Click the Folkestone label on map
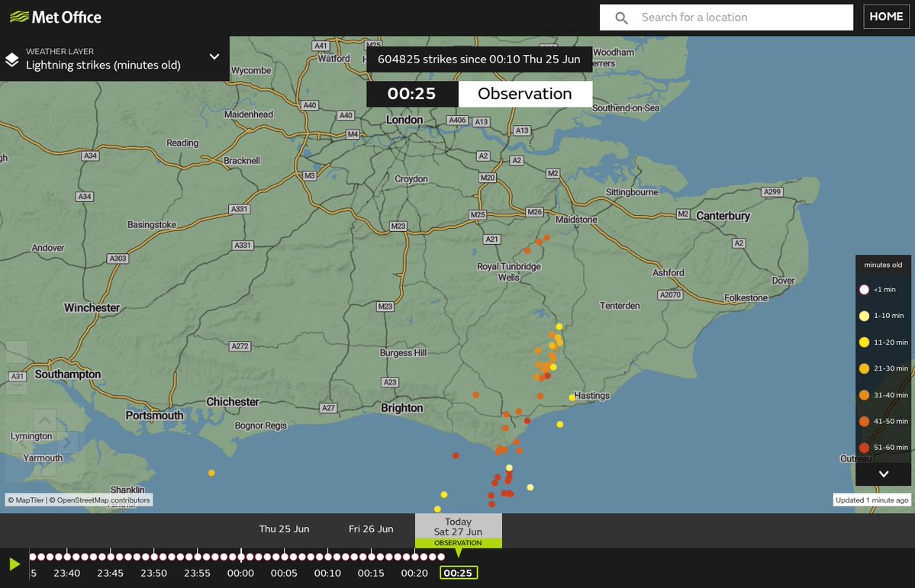The image size is (915, 588). 746,298
